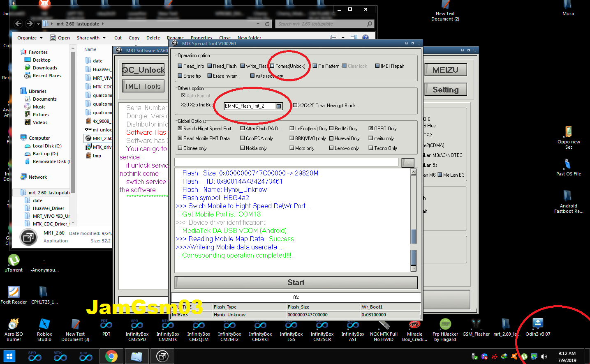Image resolution: width=590 pixels, height=364 pixels.
Task: Open the PDT desktop shortcut
Action: 106,327
